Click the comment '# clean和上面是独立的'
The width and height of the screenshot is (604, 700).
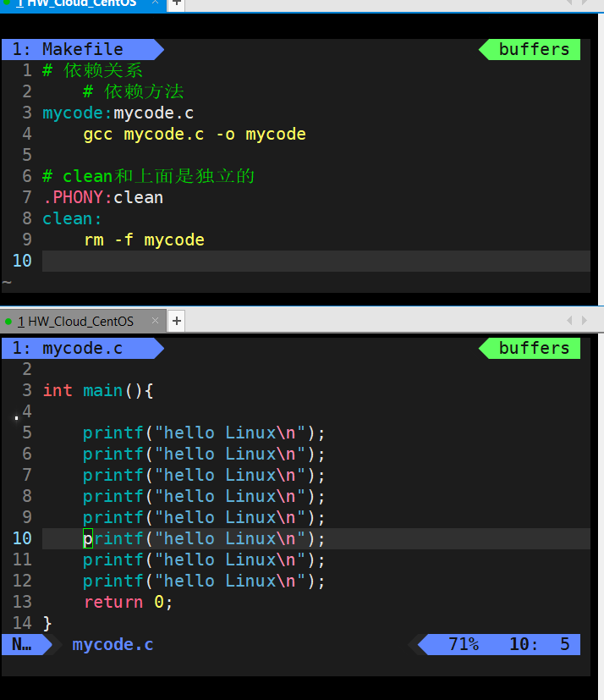[x=148, y=176]
